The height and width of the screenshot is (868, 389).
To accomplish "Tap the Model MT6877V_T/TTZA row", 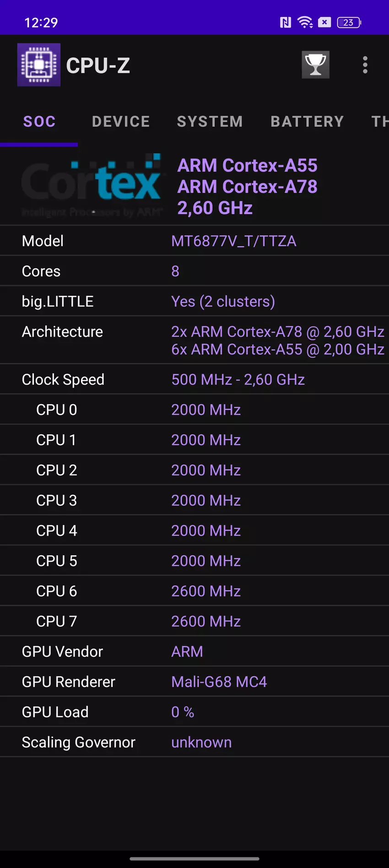I will pyautogui.click(x=194, y=241).
